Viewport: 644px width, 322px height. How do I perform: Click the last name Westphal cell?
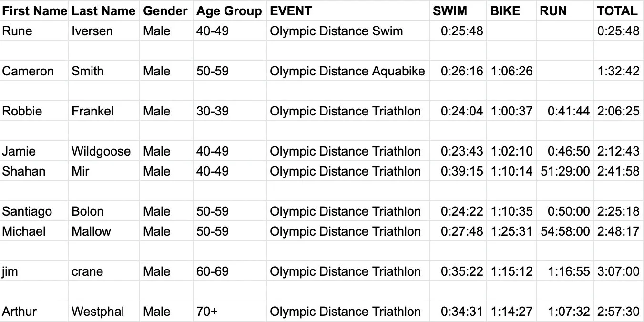click(98, 312)
